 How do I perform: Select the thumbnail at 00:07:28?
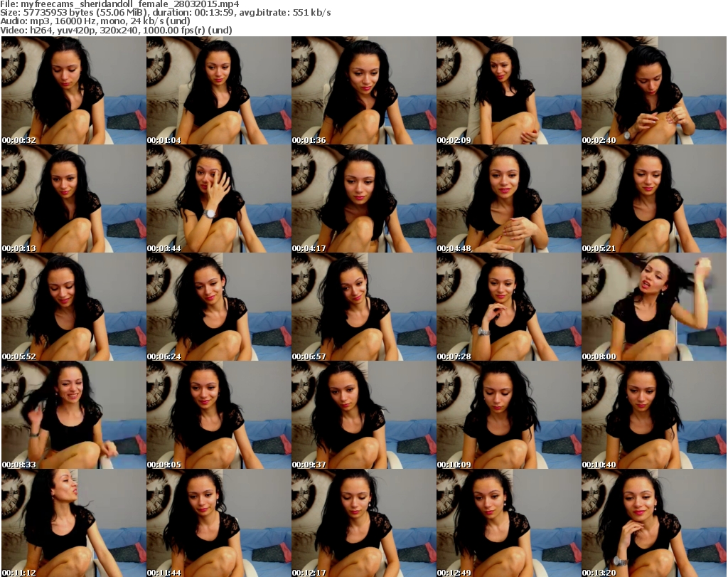(508, 307)
